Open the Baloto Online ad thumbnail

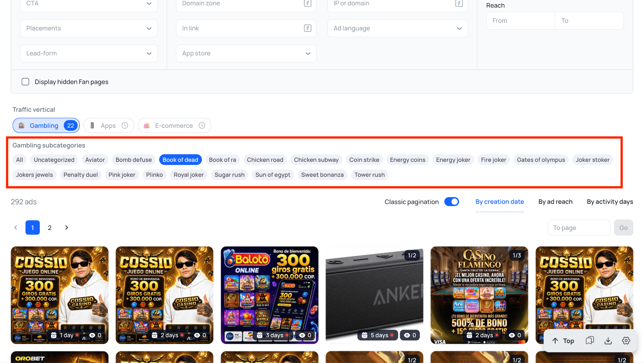[269, 295]
